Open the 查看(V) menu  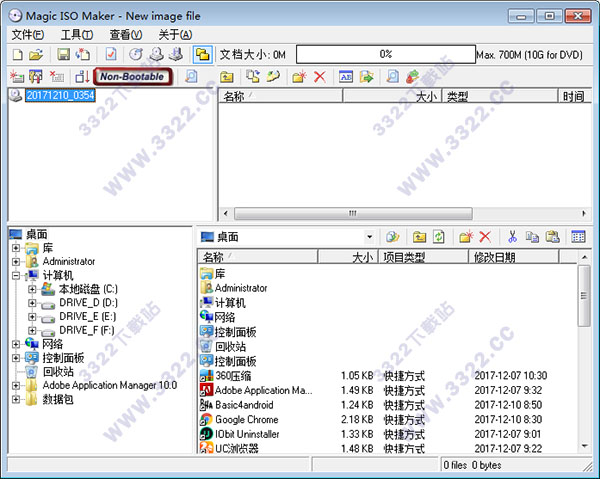126,35
